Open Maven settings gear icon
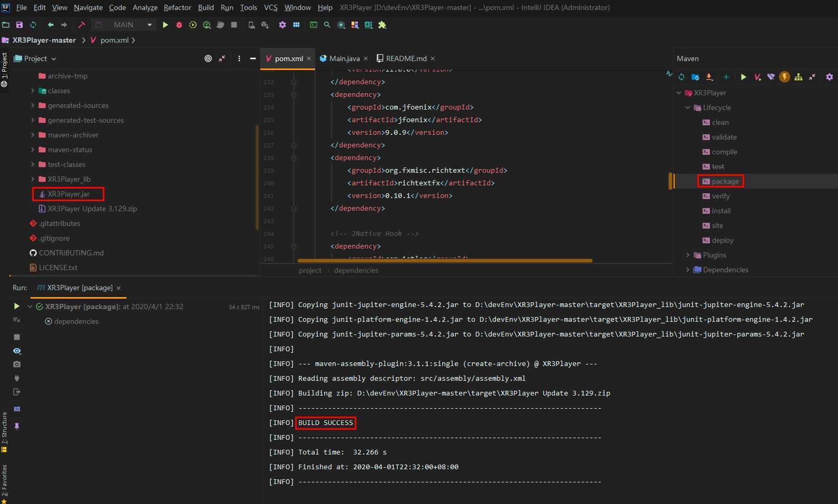The height and width of the screenshot is (504, 838). [x=830, y=77]
